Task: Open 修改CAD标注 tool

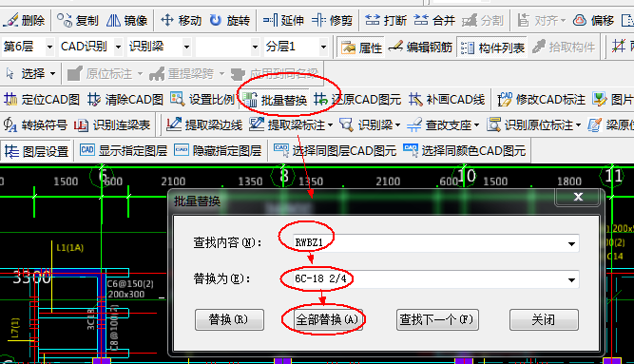Action: click(x=541, y=99)
